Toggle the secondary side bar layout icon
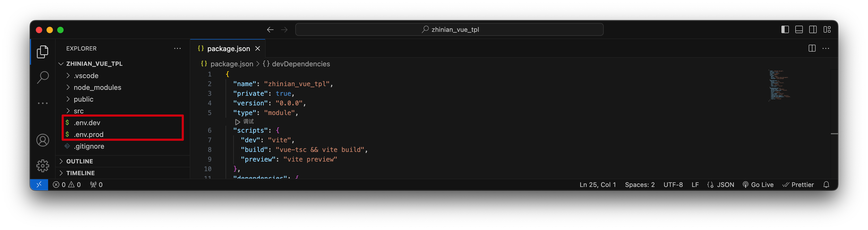The height and width of the screenshot is (230, 868). click(813, 30)
